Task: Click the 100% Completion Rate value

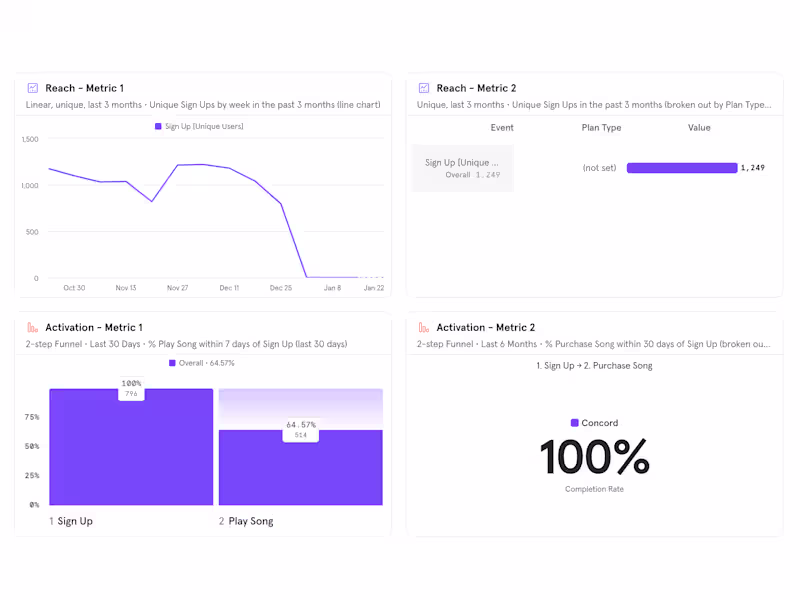Action: 594,457
